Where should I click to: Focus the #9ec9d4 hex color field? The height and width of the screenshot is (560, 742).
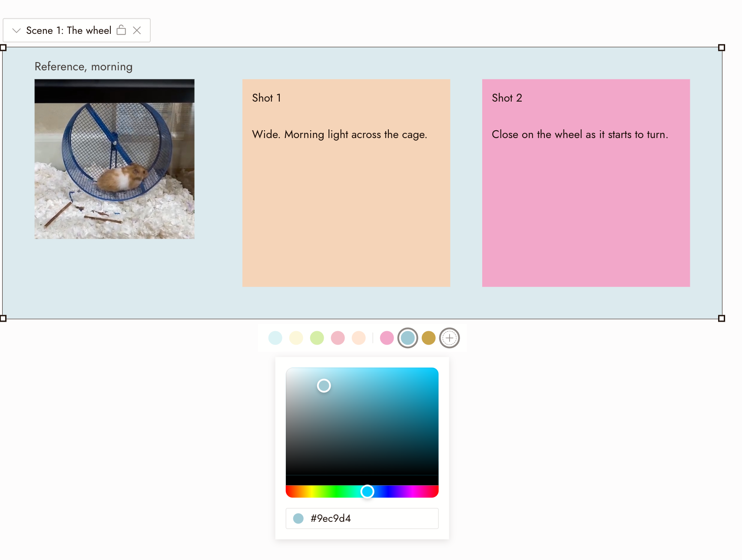pyautogui.click(x=362, y=518)
